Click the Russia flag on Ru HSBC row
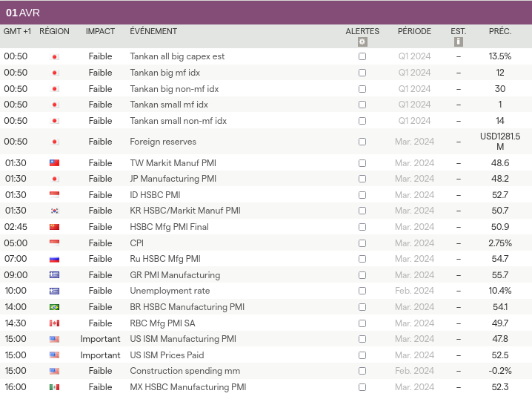The width and height of the screenshot is (532, 402). pyautogui.click(x=54, y=260)
